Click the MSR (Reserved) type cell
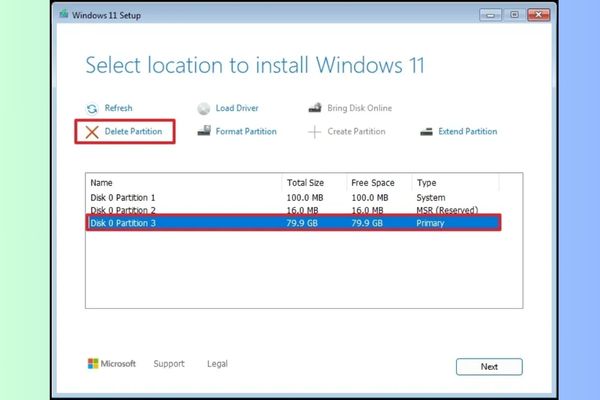The image size is (600, 400). pyautogui.click(x=447, y=210)
